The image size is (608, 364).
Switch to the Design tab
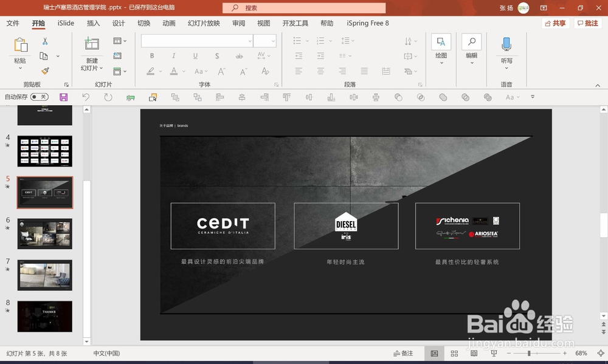pos(119,23)
